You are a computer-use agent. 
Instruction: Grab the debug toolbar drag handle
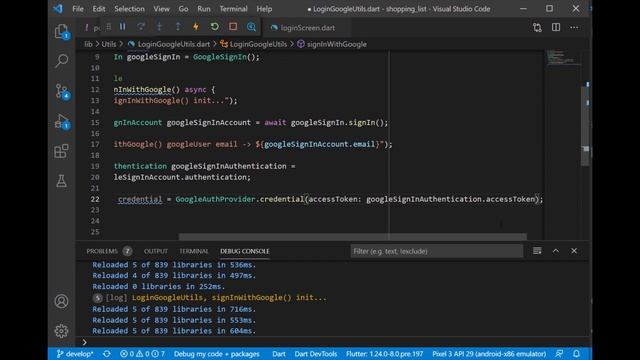[x=109, y=27]
